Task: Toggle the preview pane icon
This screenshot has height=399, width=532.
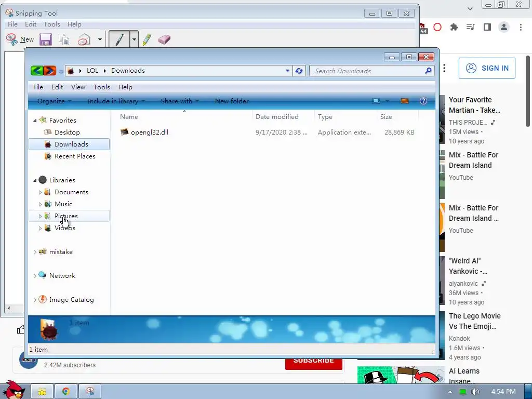Action: [404, 101]
